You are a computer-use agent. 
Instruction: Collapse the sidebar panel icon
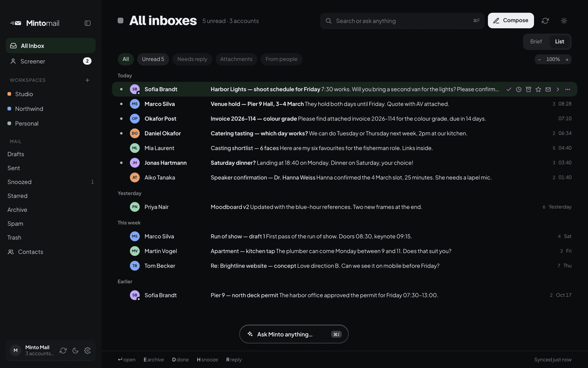pyautogui.click(x=87, y=23)
